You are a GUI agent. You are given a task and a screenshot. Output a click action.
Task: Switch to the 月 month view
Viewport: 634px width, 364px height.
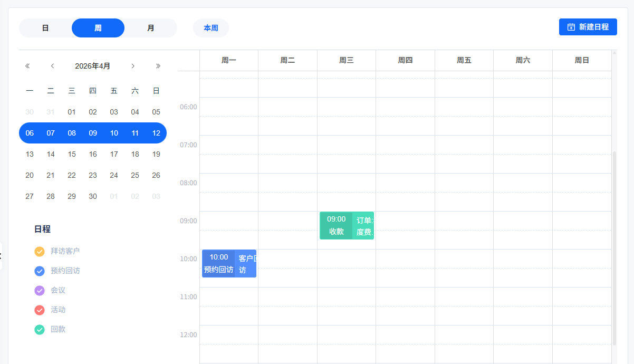coord(151,28)
